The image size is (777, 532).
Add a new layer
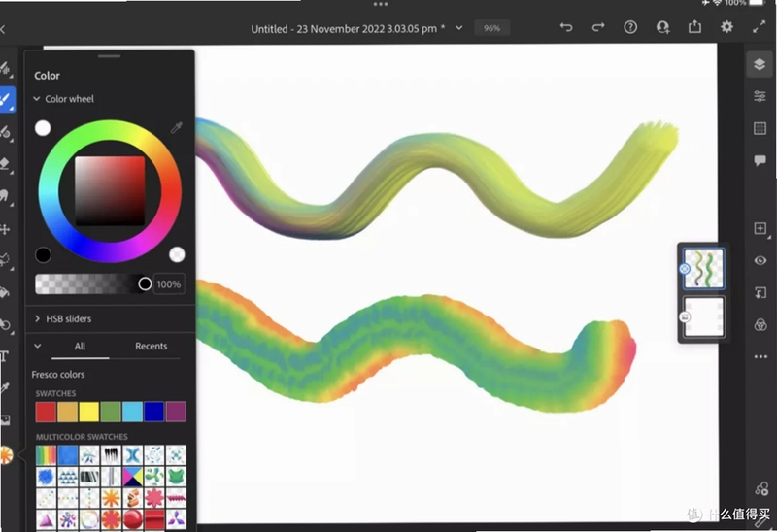[760, 228]
